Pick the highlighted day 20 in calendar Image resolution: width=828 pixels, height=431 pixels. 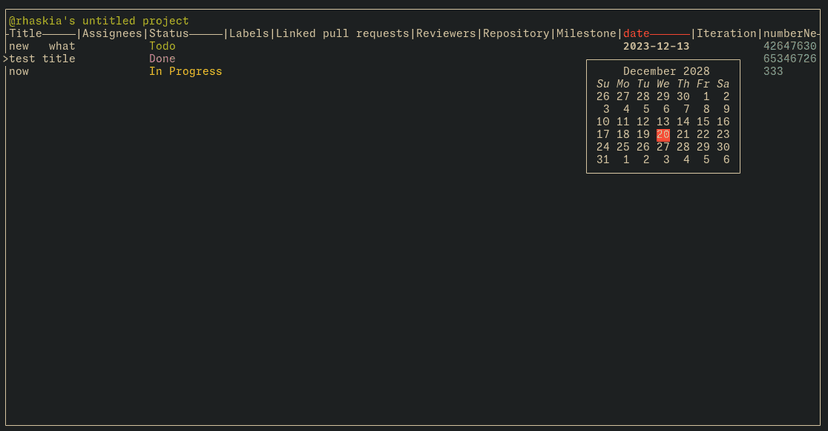[x=663, y=135]
